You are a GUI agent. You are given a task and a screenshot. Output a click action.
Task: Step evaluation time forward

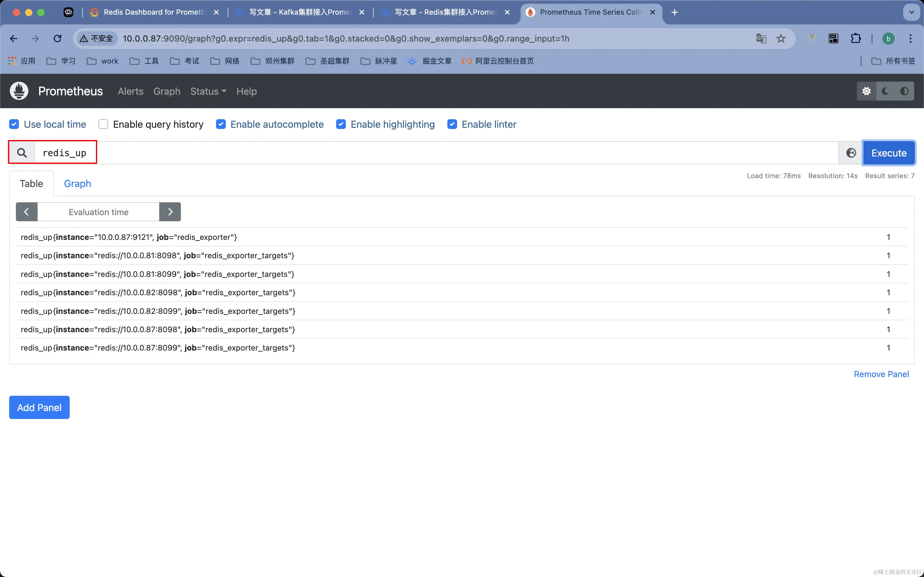(170, 212)
